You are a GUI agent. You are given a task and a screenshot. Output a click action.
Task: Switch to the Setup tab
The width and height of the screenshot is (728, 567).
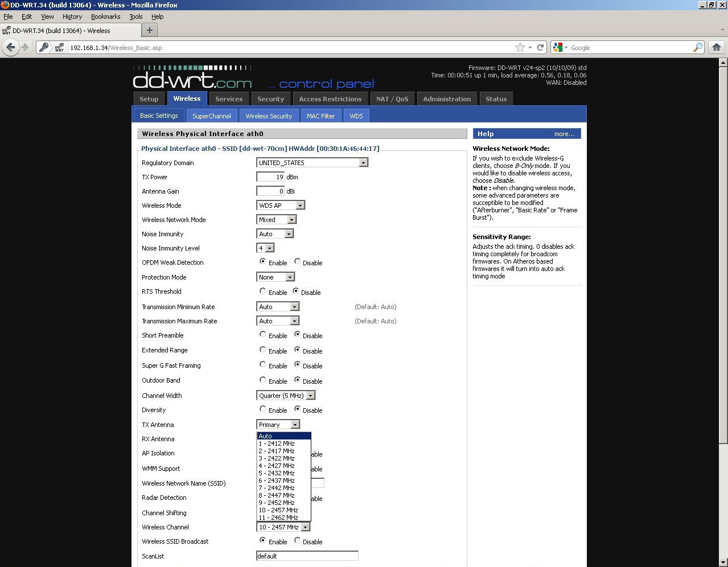click(x=149, y=99)
